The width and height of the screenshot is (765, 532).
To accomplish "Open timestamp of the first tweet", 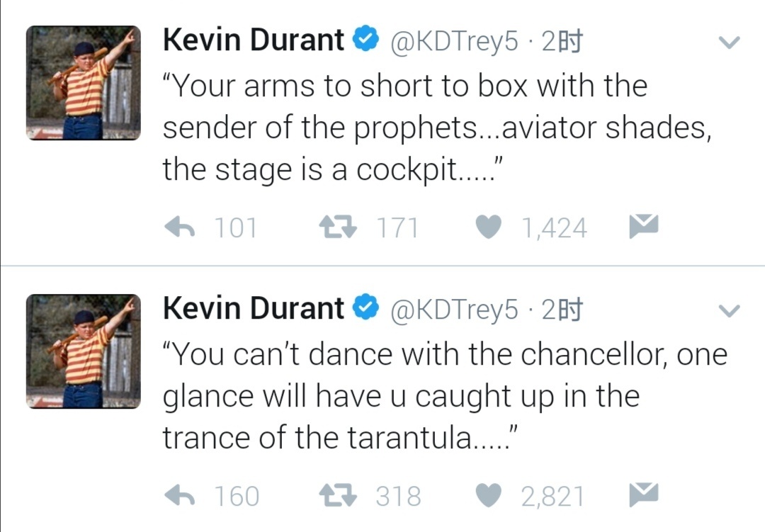I will (562, 43).
